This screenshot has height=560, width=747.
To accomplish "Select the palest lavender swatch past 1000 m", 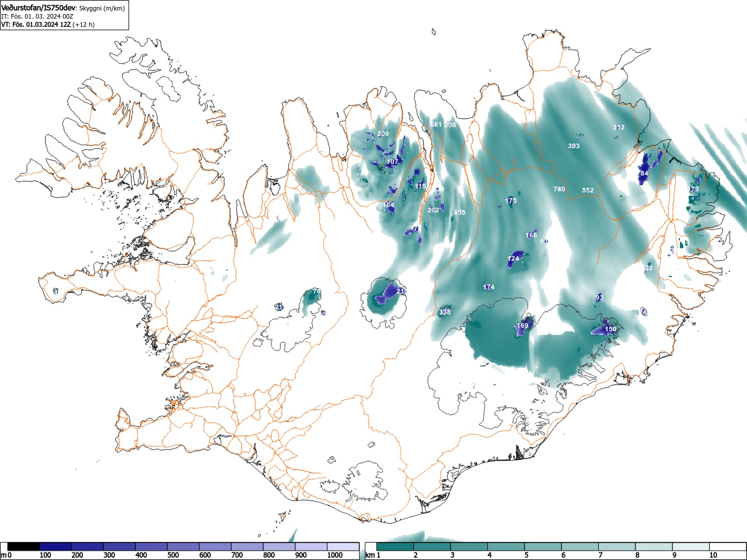I will point(343,547).
